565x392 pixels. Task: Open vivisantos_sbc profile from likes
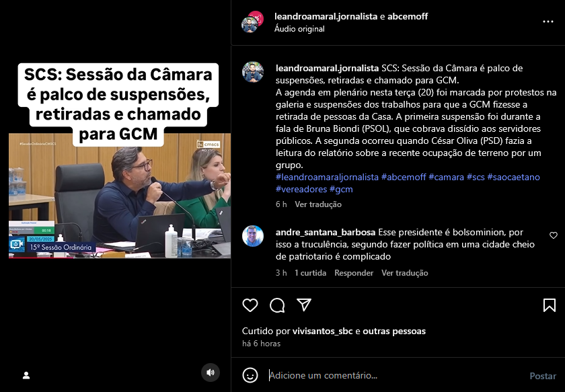click(322, 331)
